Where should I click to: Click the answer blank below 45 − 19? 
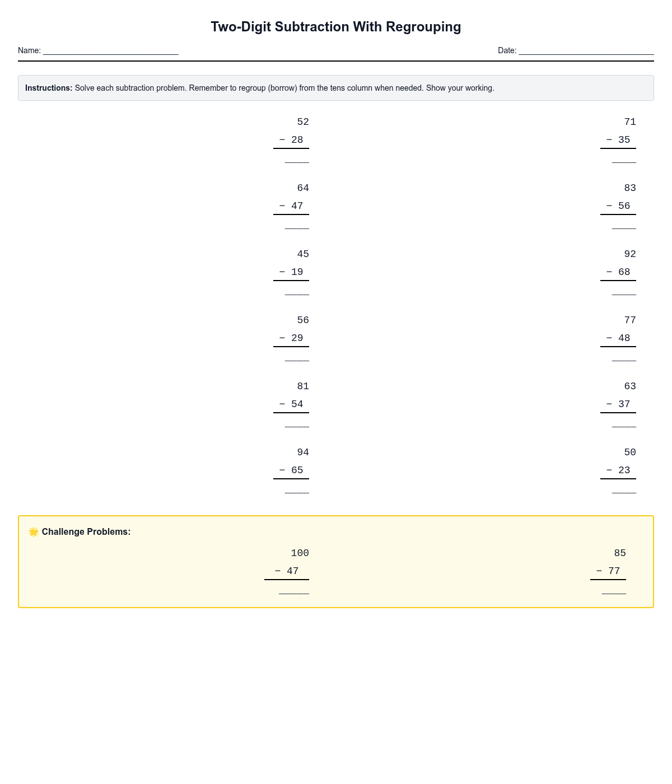coord(297,290)
